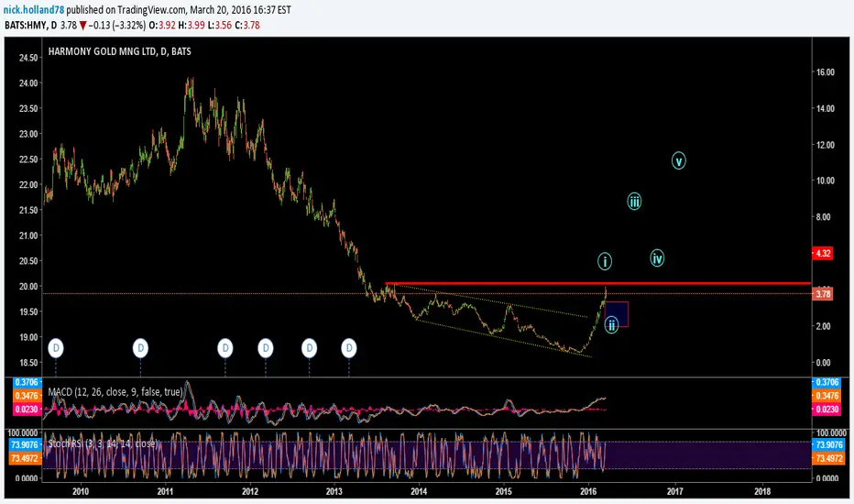
Task: Select the blue wave ii target rectangle
Action: [x=617, y=314]
